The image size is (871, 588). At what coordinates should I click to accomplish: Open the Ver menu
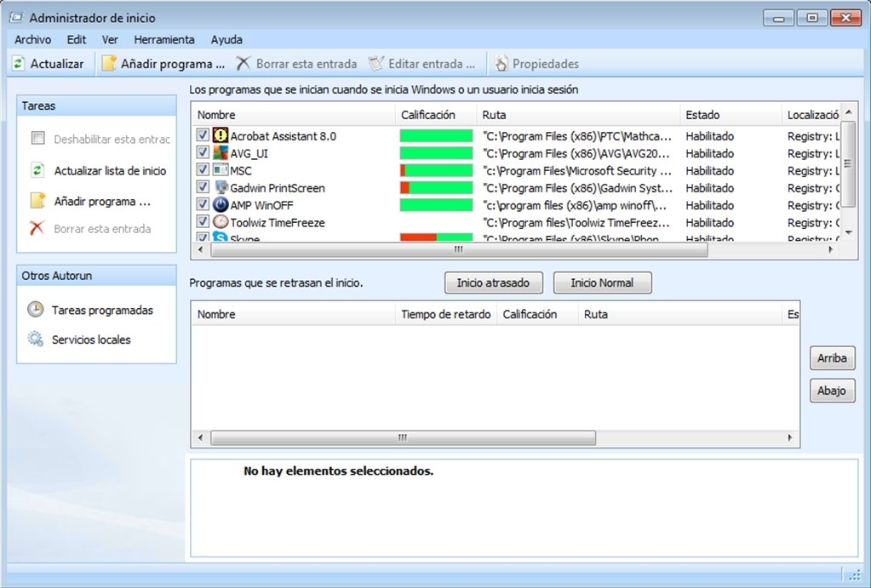(110, 39)
